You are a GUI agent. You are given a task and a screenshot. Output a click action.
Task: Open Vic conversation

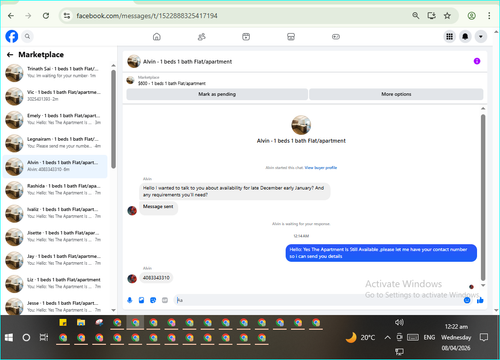[x=55, y=96]
